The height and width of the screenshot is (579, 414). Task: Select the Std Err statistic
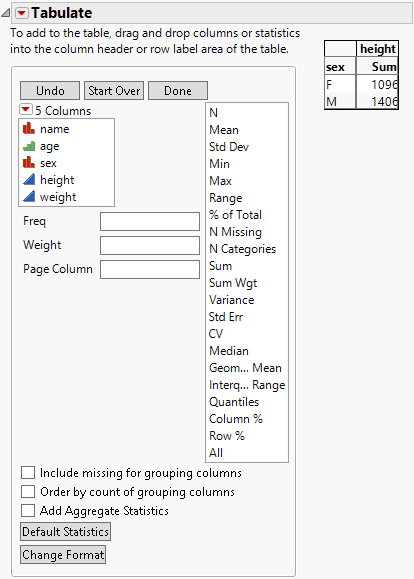click(226, 317)
